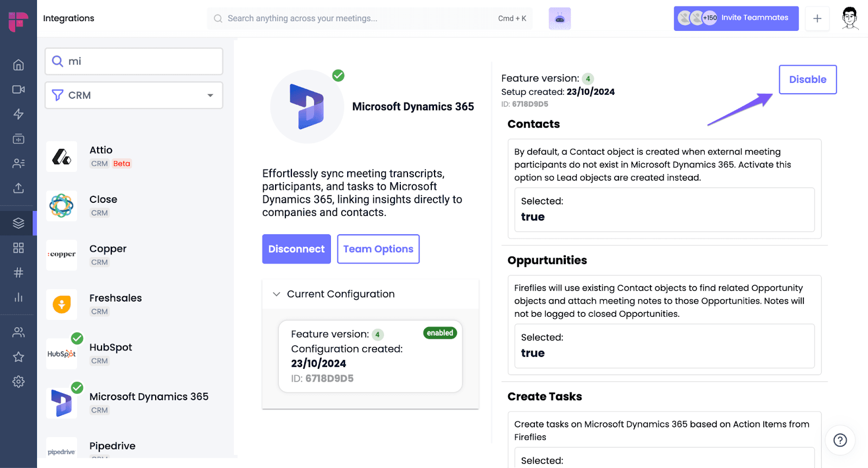Click the Contacts 'Selected: true' value box
Viewport: 868px width, 468px height.
click(x=664, y=210)
